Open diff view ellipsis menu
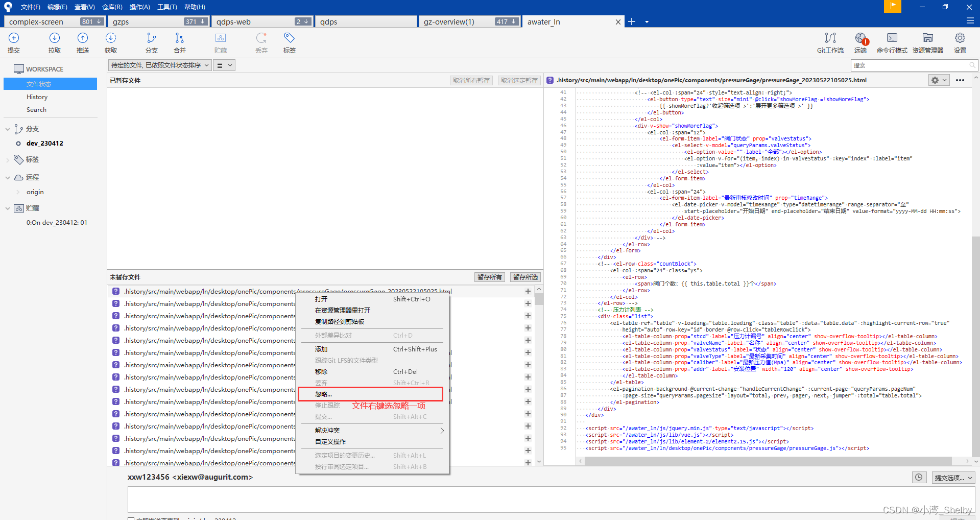980x520 pixels. coord(960,80)
